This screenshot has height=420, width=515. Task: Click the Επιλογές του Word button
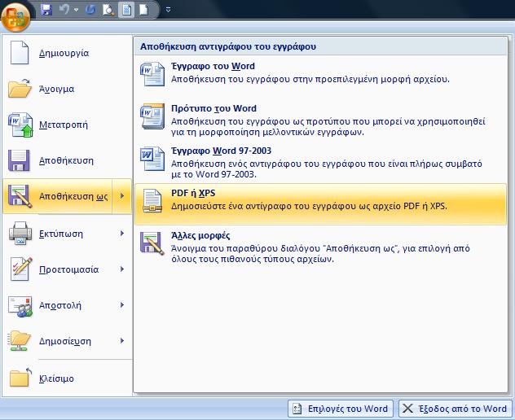tap(341, 409)
